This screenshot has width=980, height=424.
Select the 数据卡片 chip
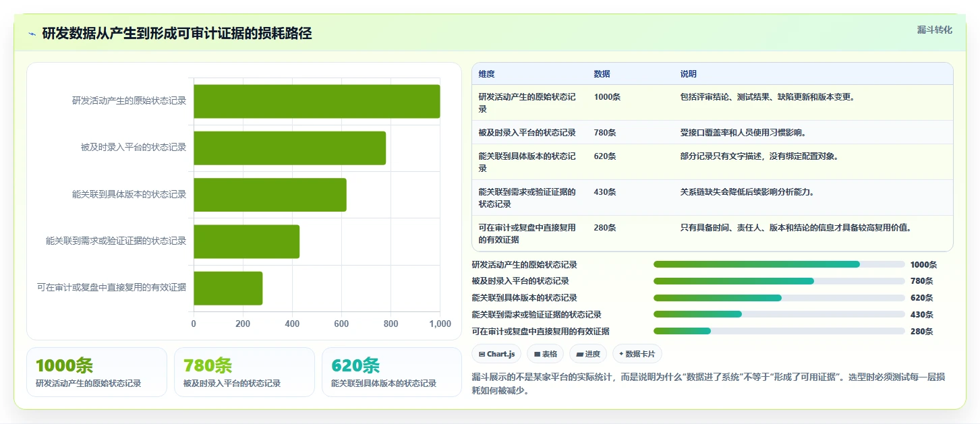(637, 354)
